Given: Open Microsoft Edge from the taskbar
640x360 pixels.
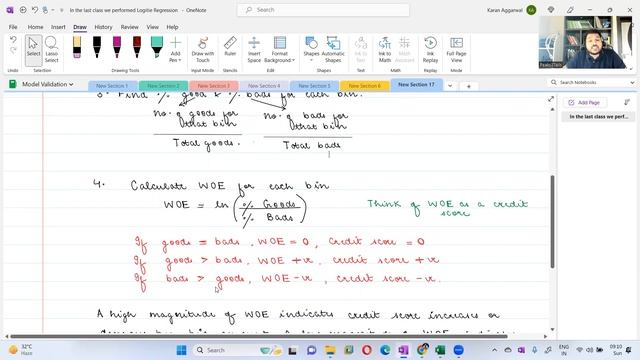Looking at the screenshot, I should click(385, 350).
